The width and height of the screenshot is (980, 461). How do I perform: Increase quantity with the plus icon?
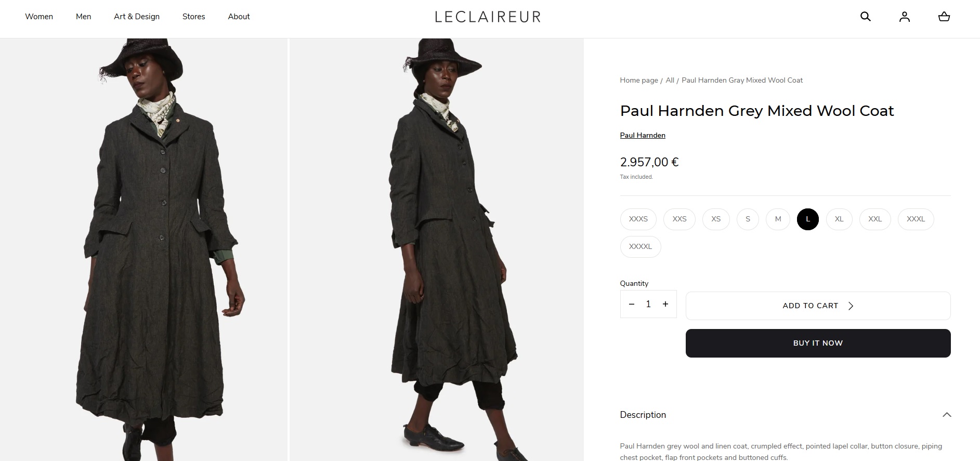pyautogui.click(x=665, y=304)
